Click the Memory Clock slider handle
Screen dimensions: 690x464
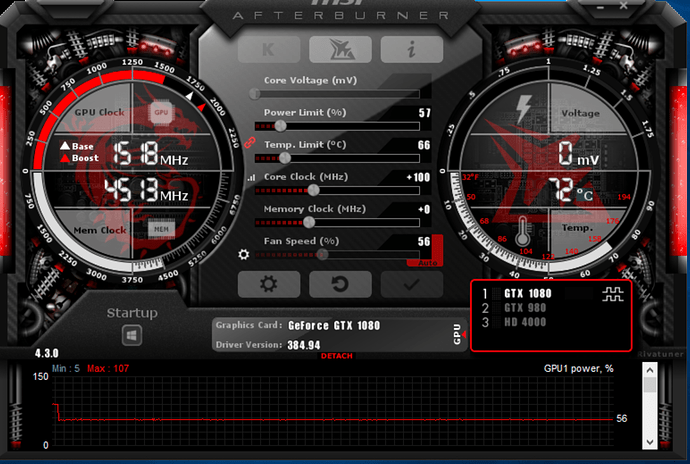click(x=309, y=222)
